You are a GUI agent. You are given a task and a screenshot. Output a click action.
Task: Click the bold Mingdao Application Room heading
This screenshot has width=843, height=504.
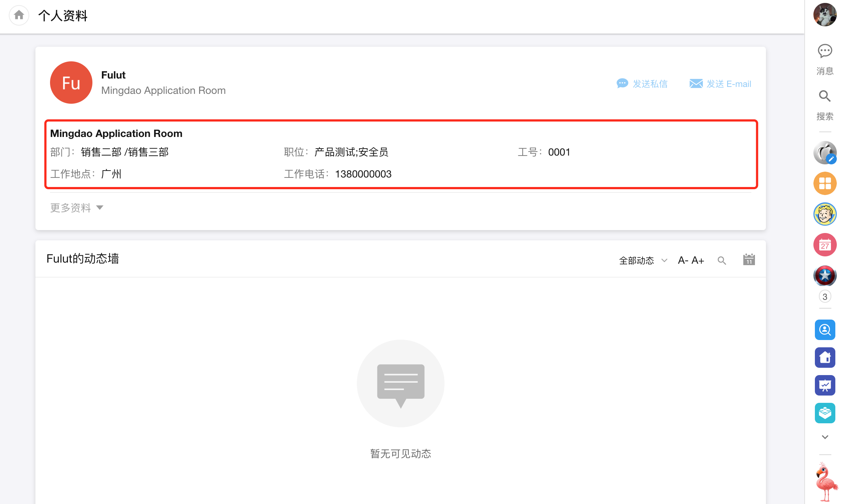click(x=116, y=133)
